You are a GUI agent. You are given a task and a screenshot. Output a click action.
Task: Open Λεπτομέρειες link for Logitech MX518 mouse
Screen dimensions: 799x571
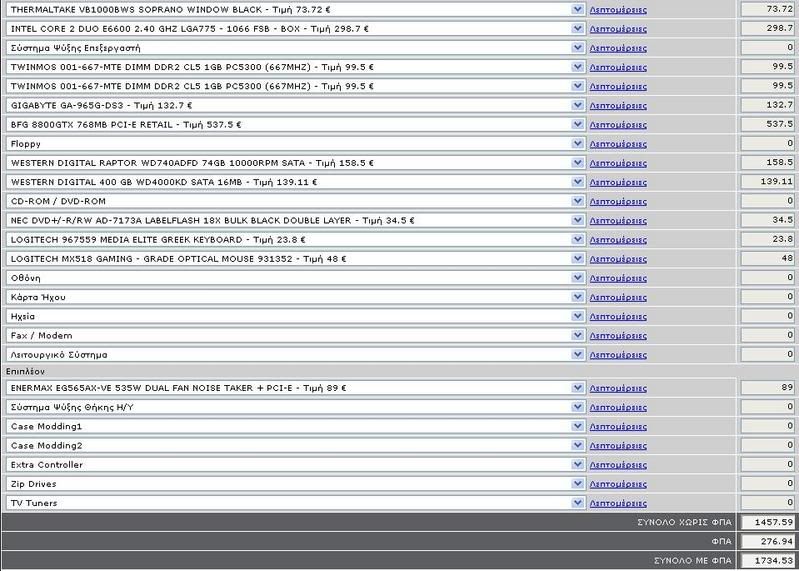click(x=618, y=259)
